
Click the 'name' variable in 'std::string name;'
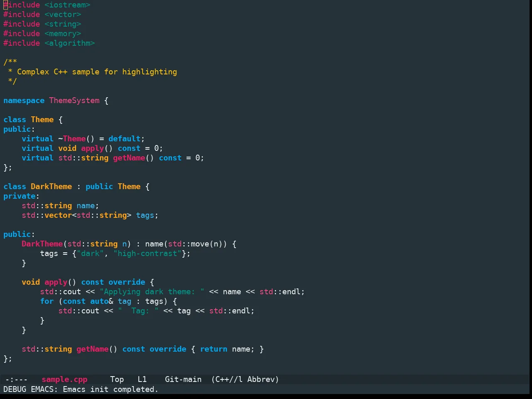click(86, 206)
